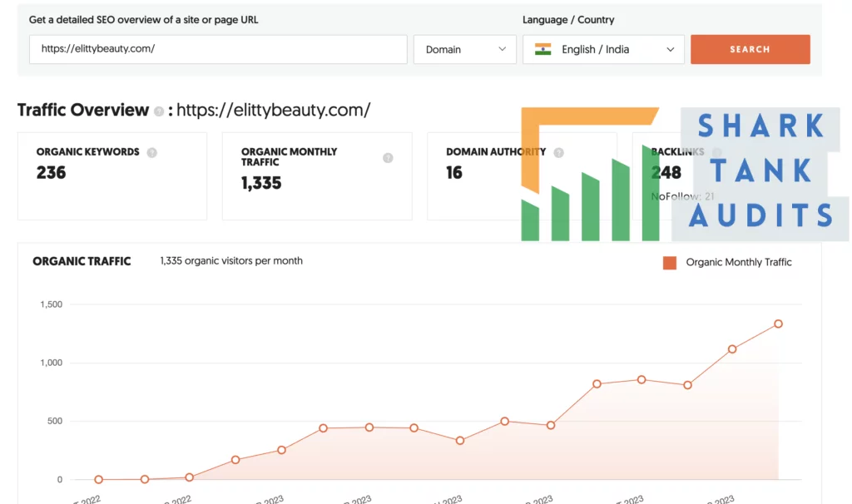Click the "Language / Country" label

pos(568,20)
